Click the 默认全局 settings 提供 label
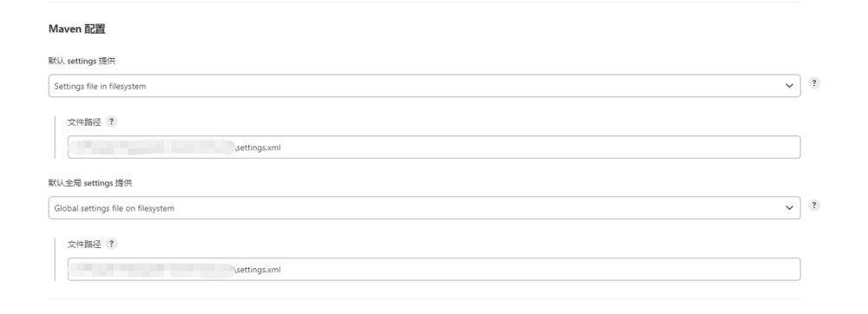 point(90,182)
